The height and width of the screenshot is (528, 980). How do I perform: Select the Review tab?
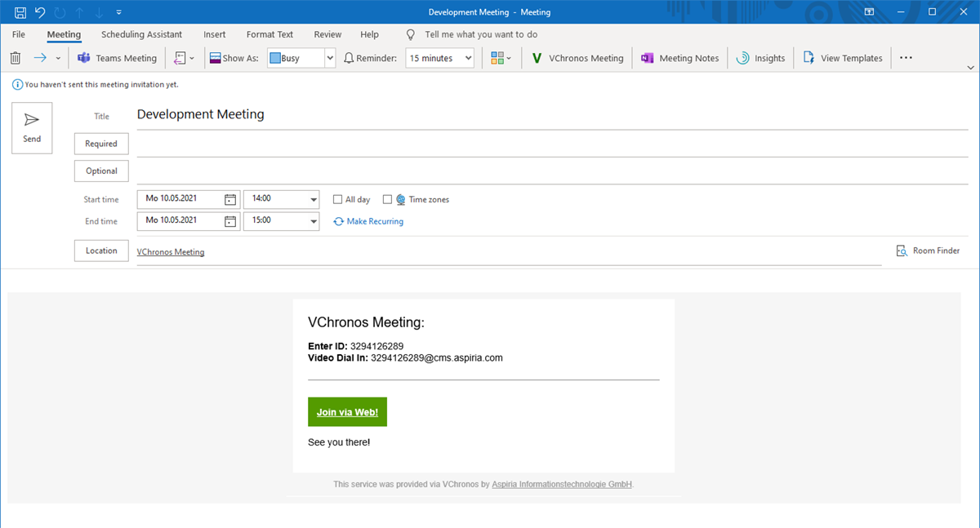[327, 35]
